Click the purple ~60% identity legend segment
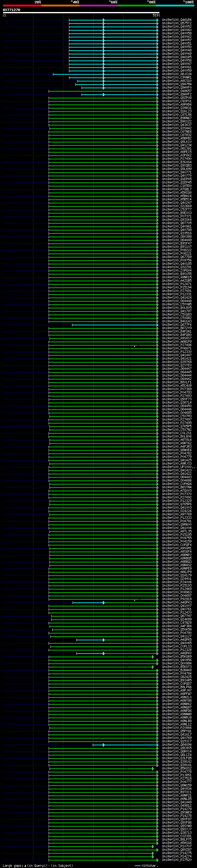Image resolution: width=197 pixels, height=868 pixels. click(99, 6)
